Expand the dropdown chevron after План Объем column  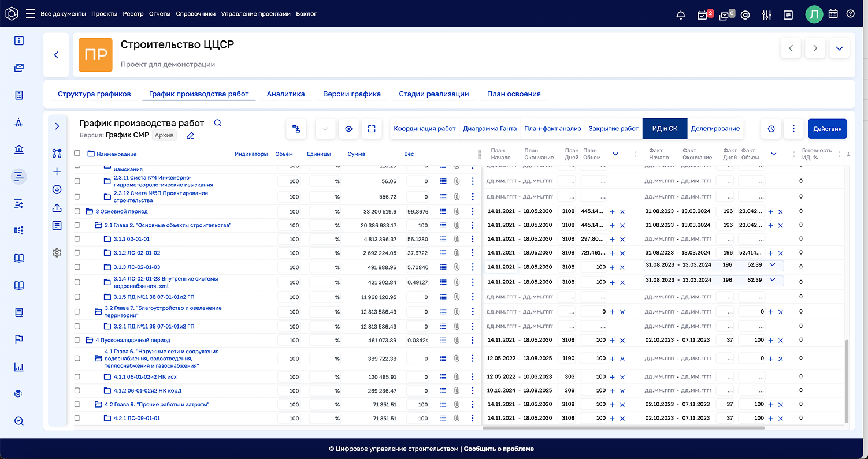(615, 154)
